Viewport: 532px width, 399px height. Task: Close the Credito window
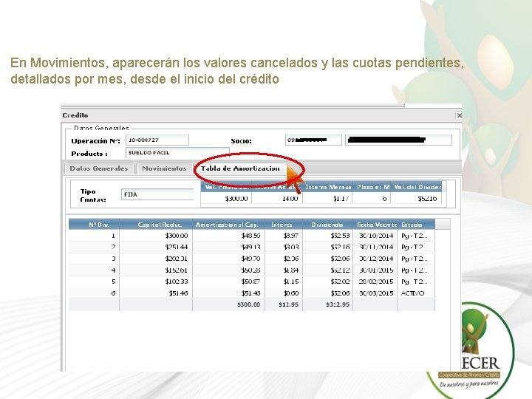pyautogui.click(x=459, y=115)
